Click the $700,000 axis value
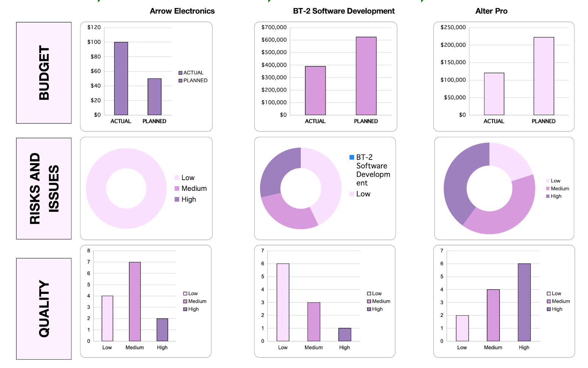Viewport: 588px width, 368px height. click(x=274, y=27)
